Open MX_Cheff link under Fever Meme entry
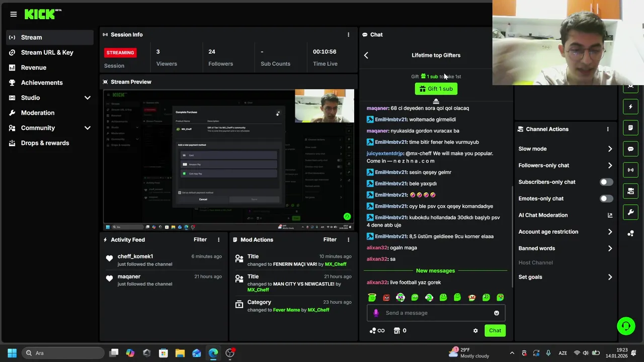 [x=318, y=310]
